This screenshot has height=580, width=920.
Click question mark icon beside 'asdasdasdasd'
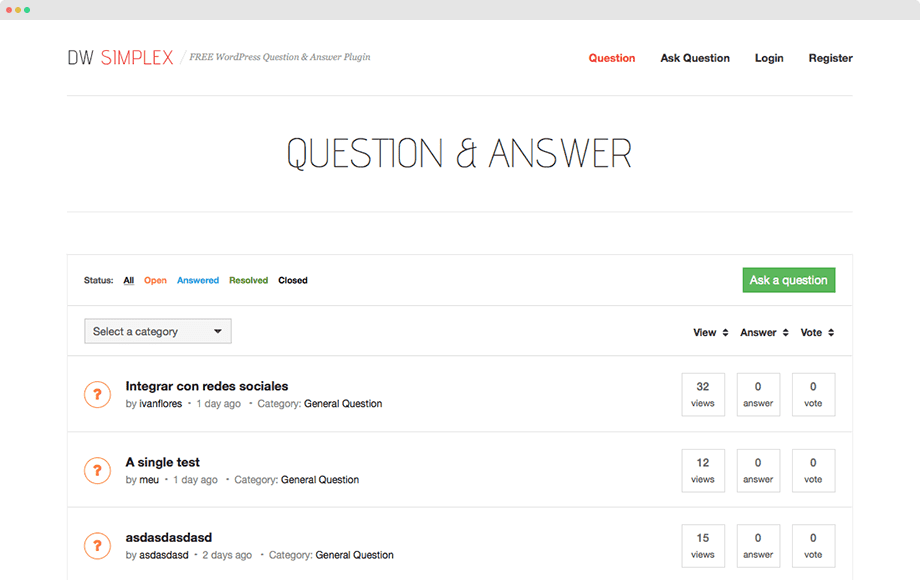coord(97,546)
